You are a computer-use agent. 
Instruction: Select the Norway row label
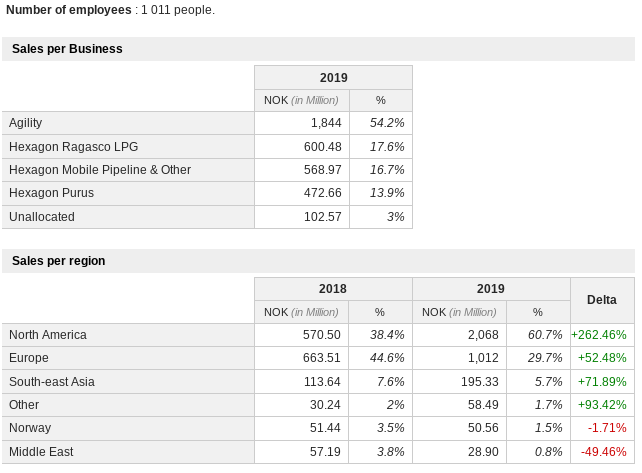[x=29, y=428]
